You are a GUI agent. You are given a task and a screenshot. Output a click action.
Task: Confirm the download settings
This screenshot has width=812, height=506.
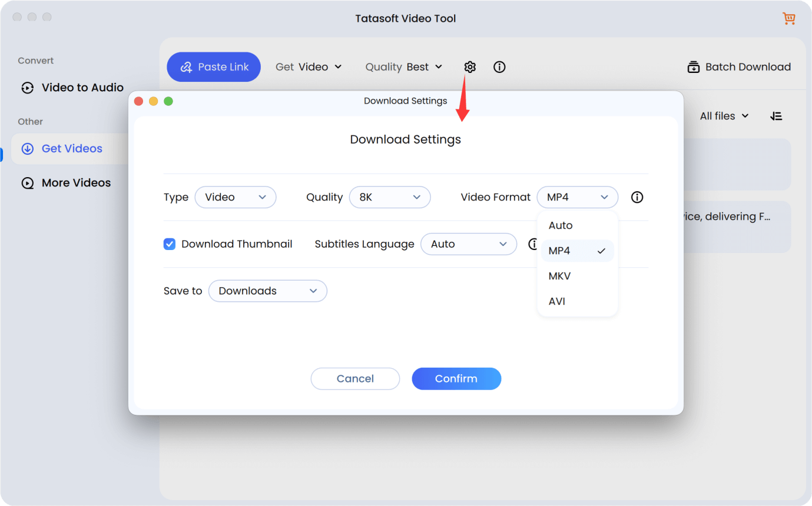click(x=456, y=378)
